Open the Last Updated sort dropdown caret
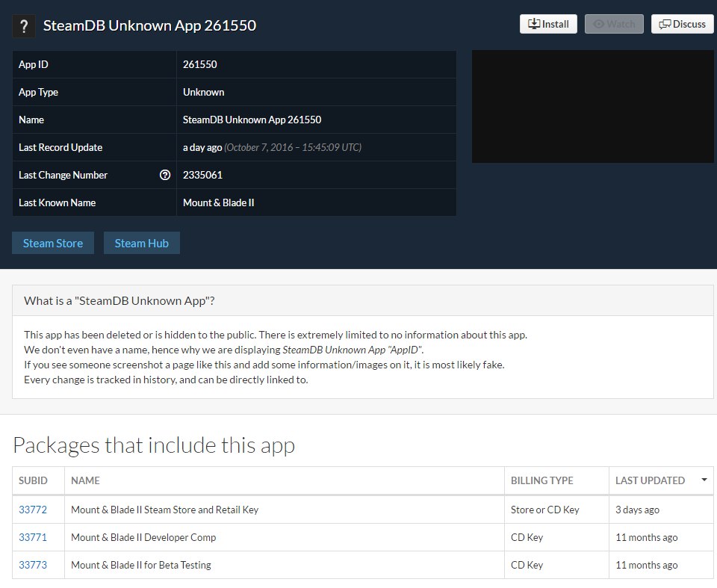The height and width of the screenshot is (588, 717). (703, 480)
